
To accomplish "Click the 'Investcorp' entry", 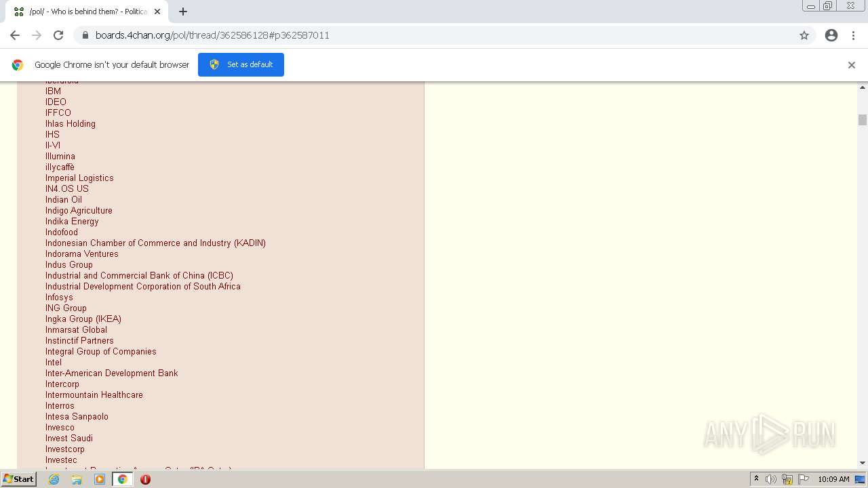I will click(x=65, y=449).
